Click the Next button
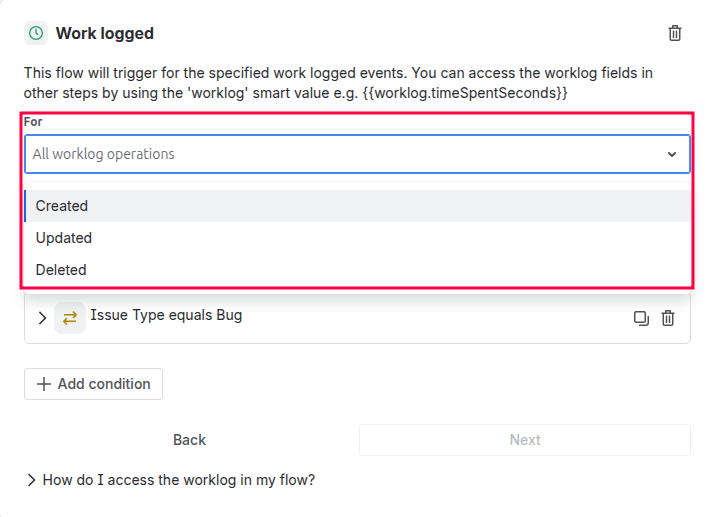 click(x=525, y=440)
